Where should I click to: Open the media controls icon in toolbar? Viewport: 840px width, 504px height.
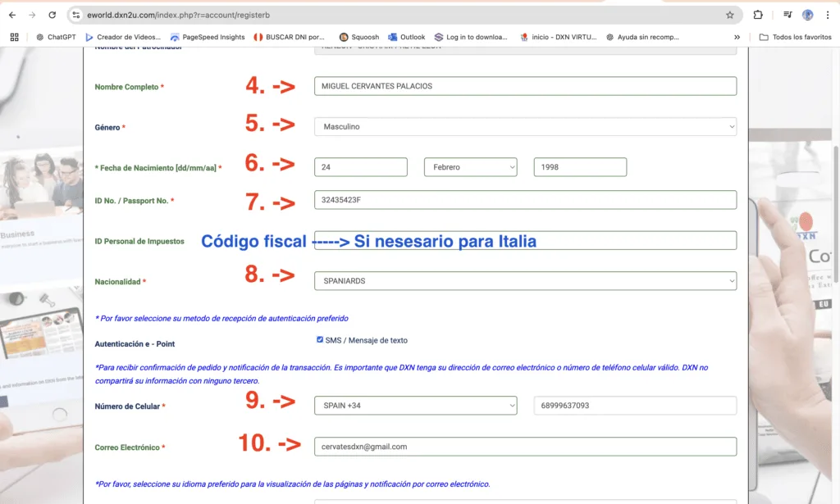(787, 15)
